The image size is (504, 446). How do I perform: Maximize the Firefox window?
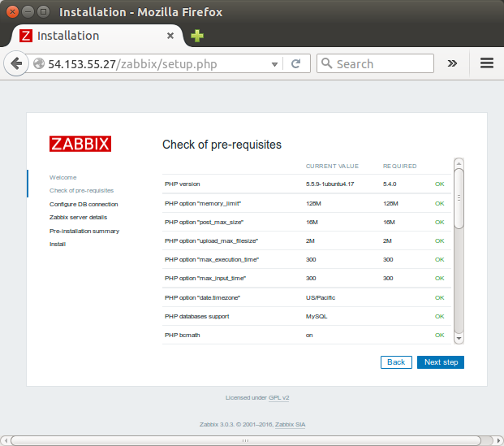click(43, 12)
